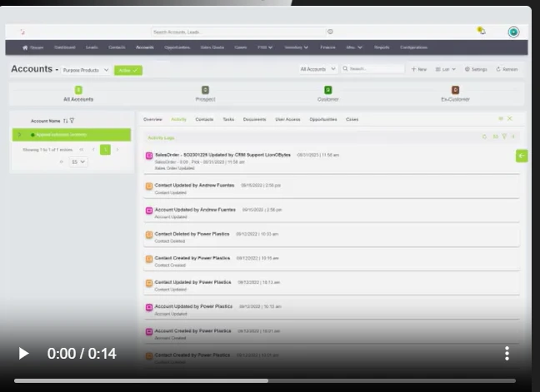Click the Refresh button in Accounts toolbar
540x392 pixels.
click(507, 69)
